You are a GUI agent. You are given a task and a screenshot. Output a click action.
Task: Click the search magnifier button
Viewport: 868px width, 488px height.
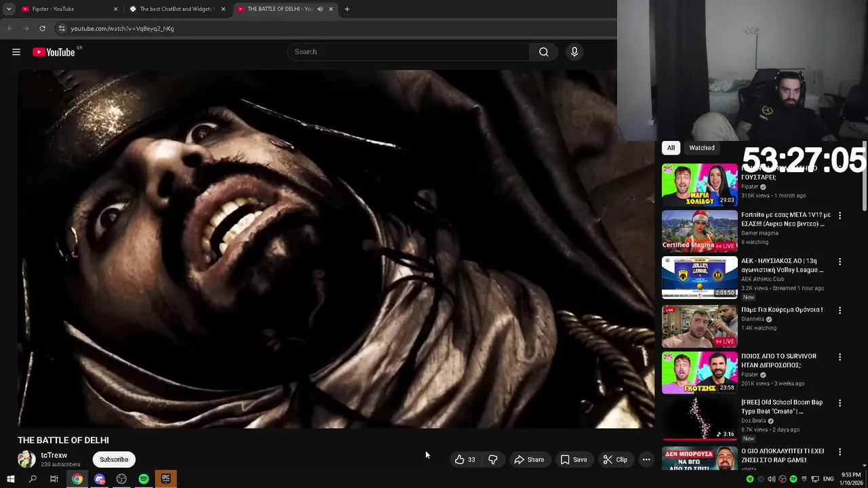tap(543, 52)
